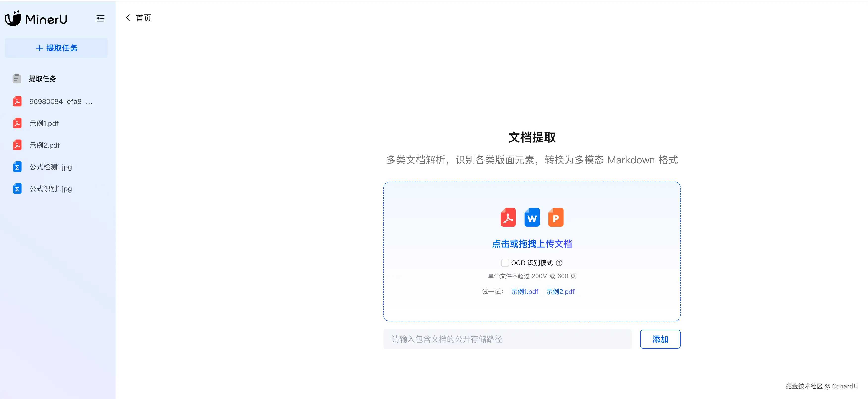The height and width of the screenshot is (399, 868).
Task: Collapse the sidebar with the menu icon
Action: coord(100,19)
